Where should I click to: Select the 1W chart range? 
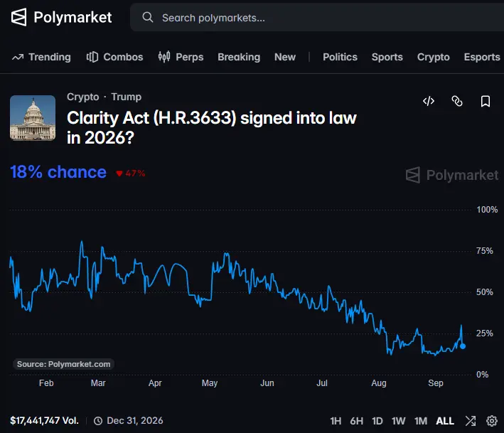398,421
